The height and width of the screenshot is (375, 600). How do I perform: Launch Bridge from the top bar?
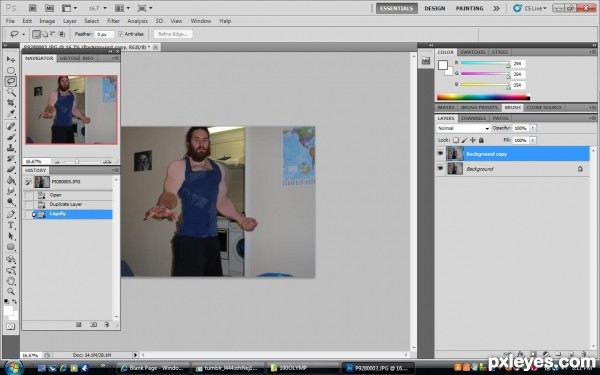(x=33, y=8)
